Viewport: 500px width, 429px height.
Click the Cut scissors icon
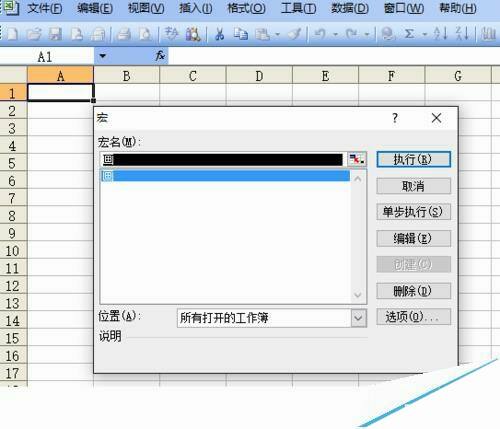click(219, 34)
